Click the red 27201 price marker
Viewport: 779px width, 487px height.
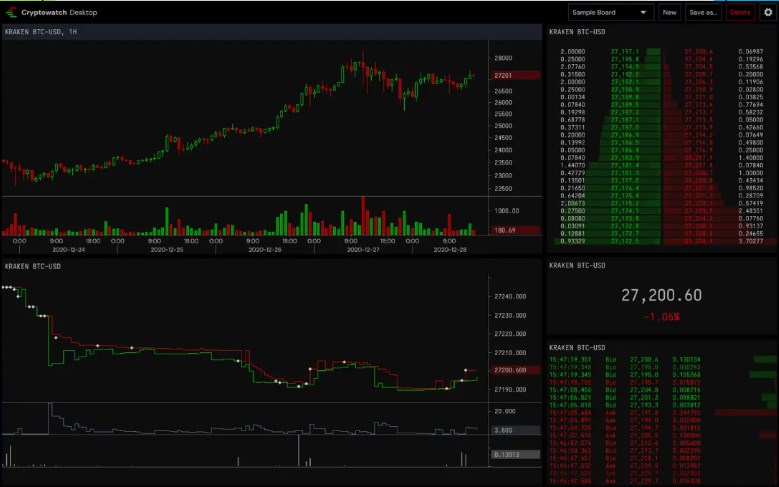(x=516, y=76)
